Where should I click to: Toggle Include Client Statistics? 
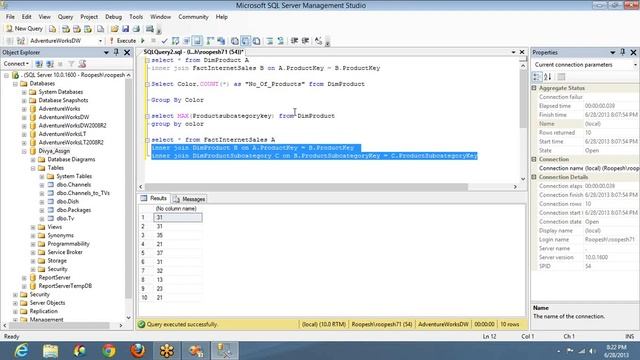221,41
